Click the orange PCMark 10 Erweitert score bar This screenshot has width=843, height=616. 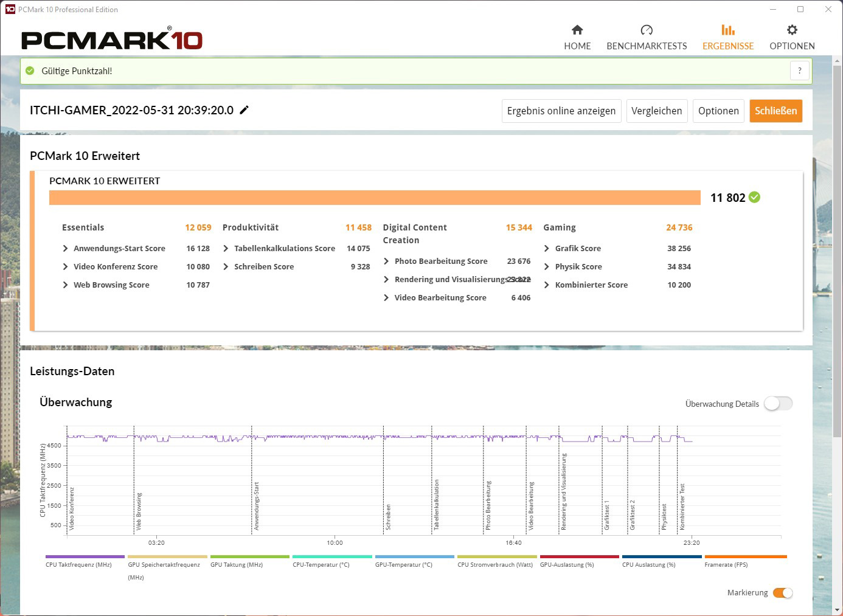[375, 198]
